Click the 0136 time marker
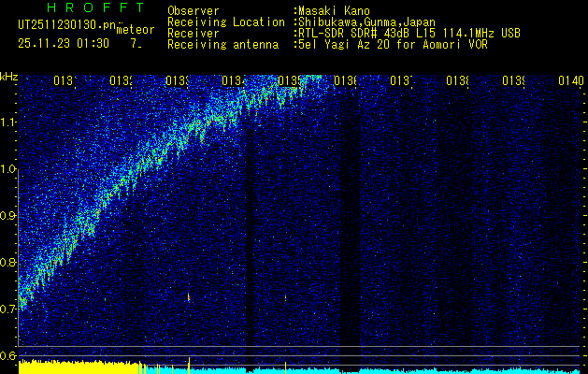Screen dimensions: 588x374 [x=345, y=80]
